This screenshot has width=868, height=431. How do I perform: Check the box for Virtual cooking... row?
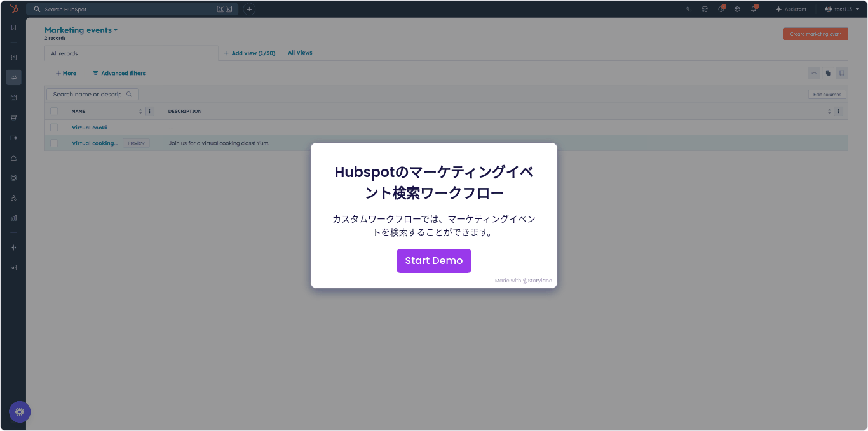54,143
